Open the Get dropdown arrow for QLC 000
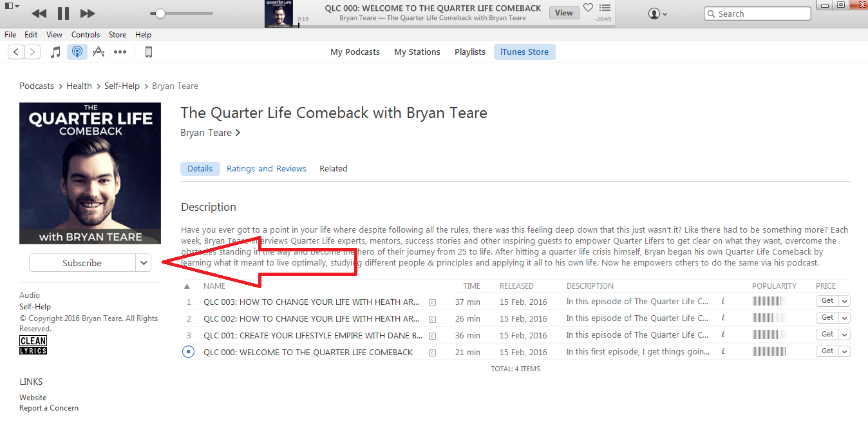 tap(845, 351)
